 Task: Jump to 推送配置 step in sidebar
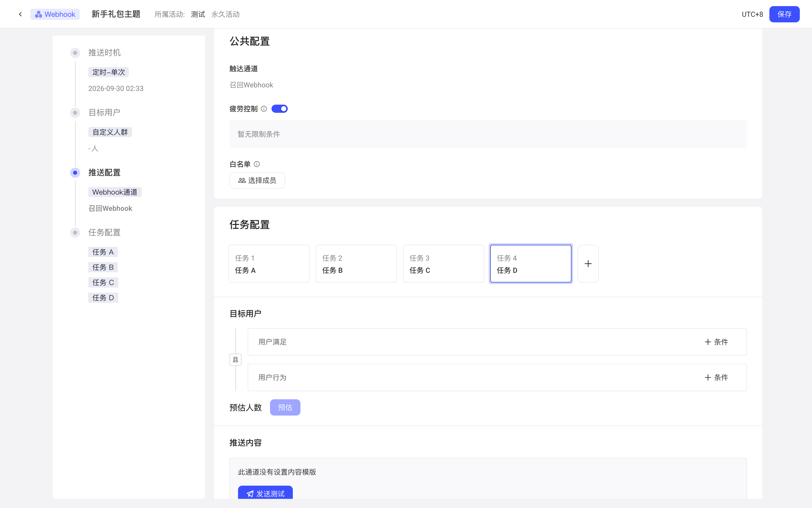(x=104, y=173)
